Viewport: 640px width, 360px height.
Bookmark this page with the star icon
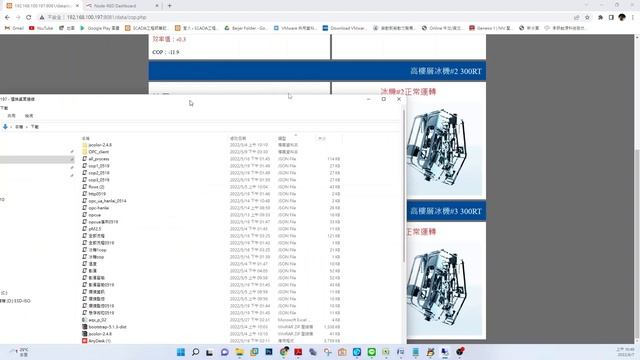(x=587, y=17)
